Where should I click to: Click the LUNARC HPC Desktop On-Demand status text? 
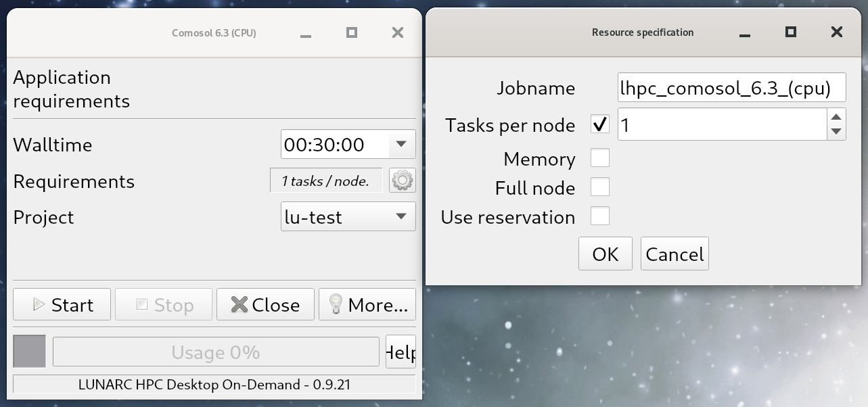[214, 384]
